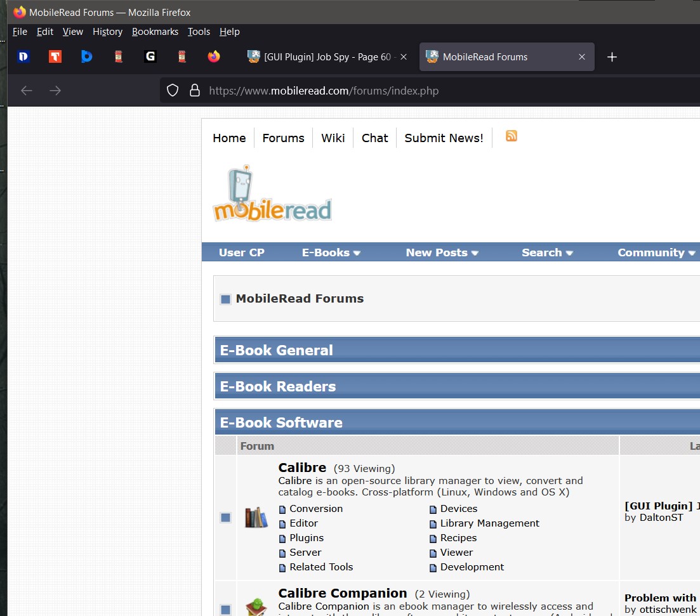Close the MobileRead Forums tab

[582, 56]
